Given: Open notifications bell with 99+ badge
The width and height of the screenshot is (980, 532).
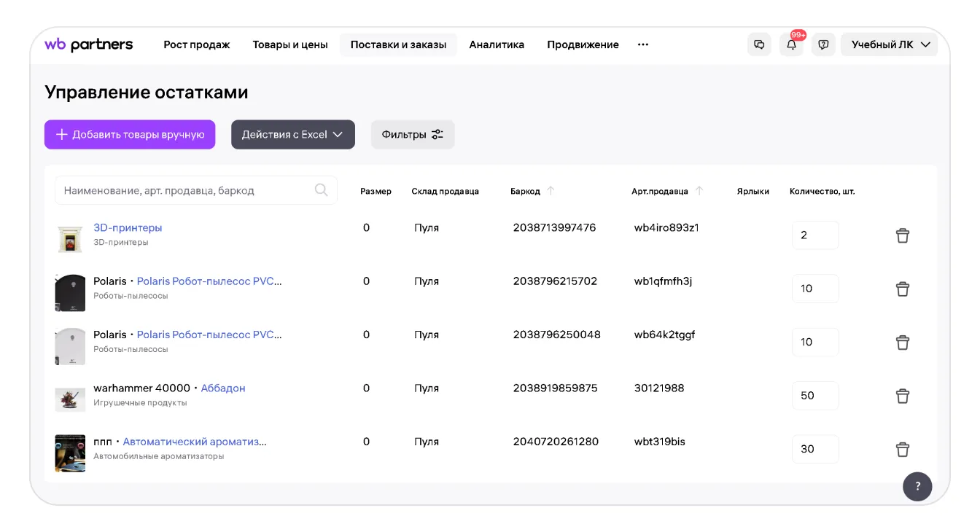Looking at the screenshot, I should click(791, 44).
